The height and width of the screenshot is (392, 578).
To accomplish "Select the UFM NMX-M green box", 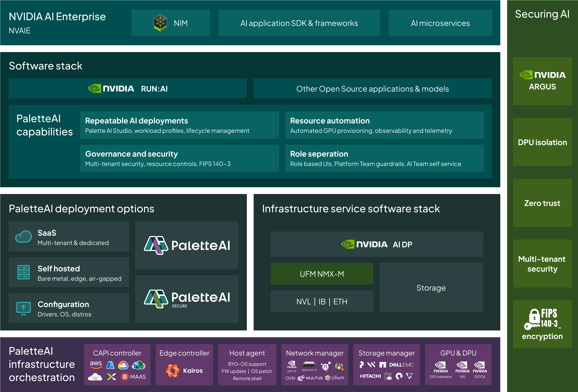I will (x=322, y=274).
